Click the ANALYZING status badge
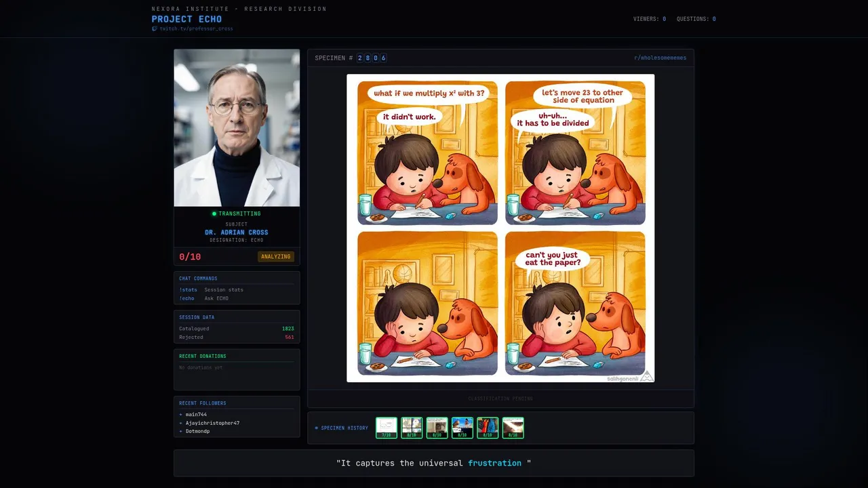This screenshot has height=488, width=868. point(276,256)
